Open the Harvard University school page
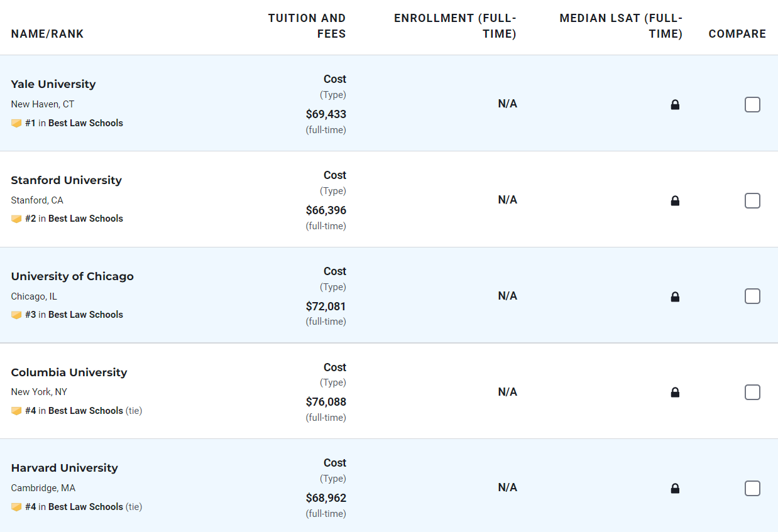The height and width of the screenshot is (532, 778). point(64,468)
